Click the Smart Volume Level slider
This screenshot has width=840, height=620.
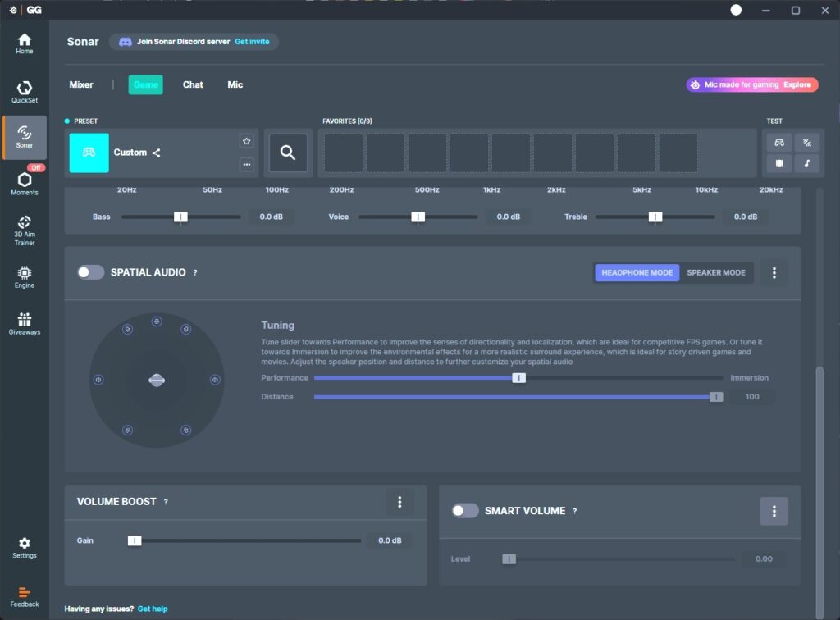(x=619, y=559)
